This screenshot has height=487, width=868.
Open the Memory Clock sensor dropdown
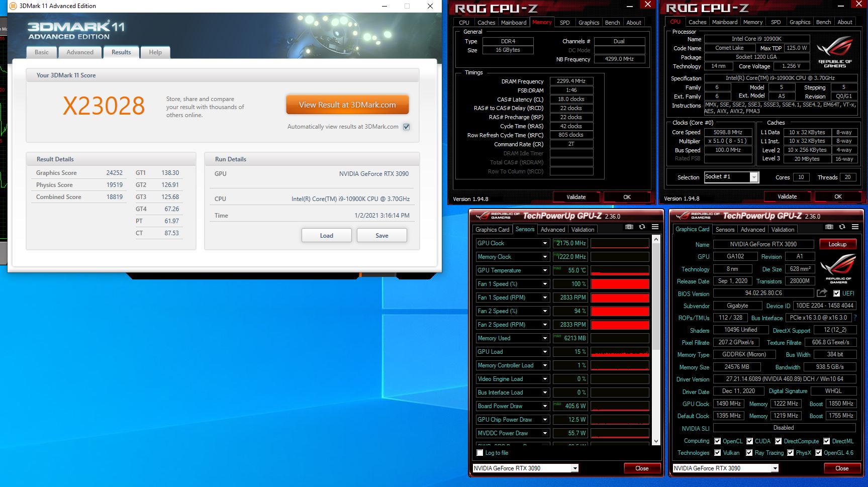[x=545, y=257]
